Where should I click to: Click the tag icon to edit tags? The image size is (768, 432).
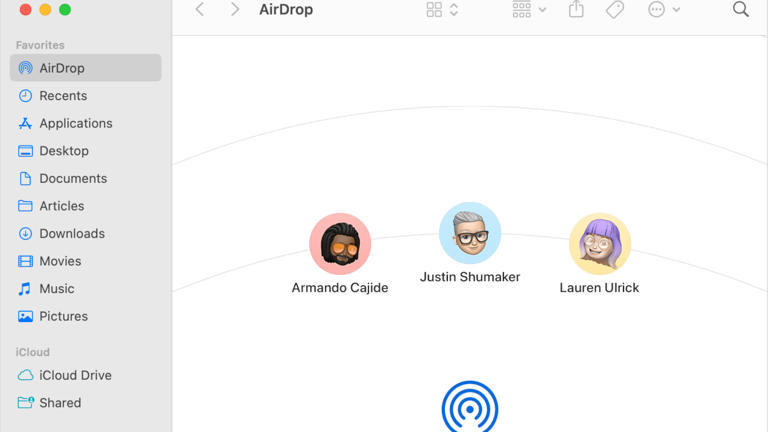[x=615, y=9]
